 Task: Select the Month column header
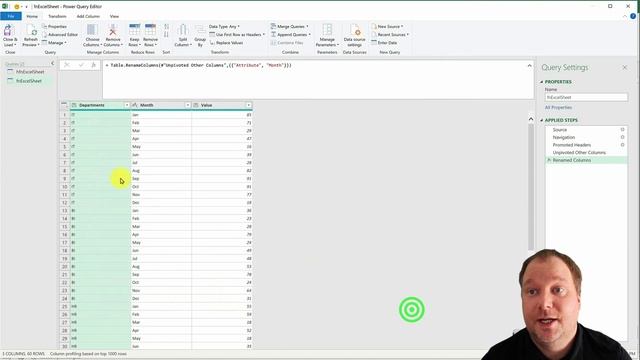coord(161,105)
